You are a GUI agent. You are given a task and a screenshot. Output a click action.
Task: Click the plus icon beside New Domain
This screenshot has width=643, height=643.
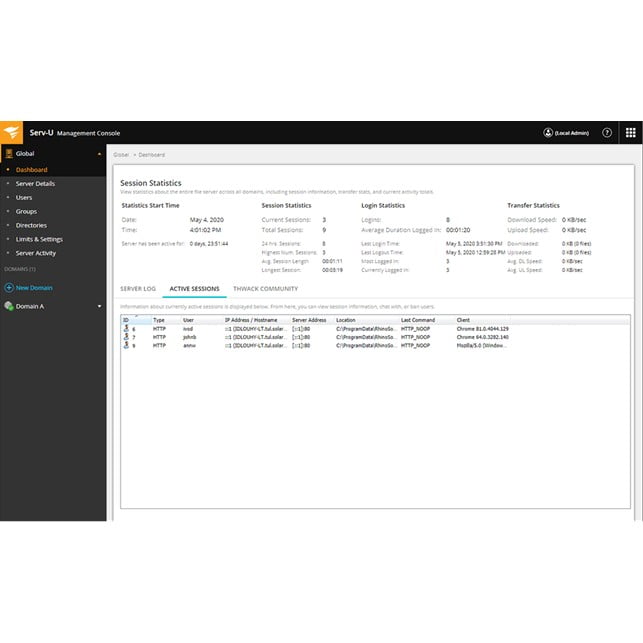(x=9, y=287)
